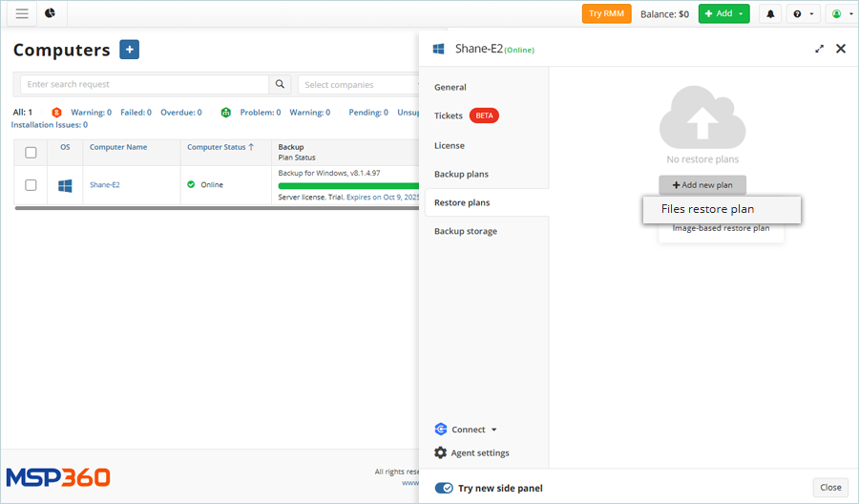Viewport: 859px width, 504px height.
Task: Tick the select-all header checkbox
Action: (x=31, y=152)
